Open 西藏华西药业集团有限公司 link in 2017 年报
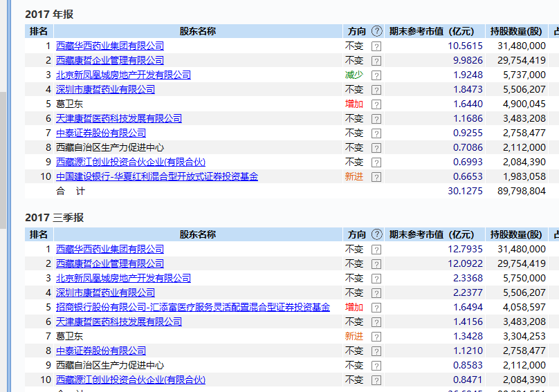This screenshot has width=559, height=392. [x=110, y=46]
